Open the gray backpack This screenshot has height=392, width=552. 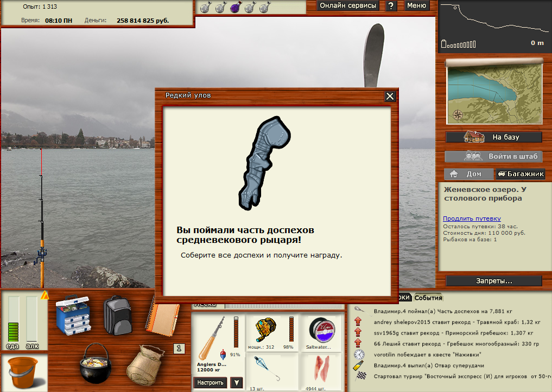point(118,315)
